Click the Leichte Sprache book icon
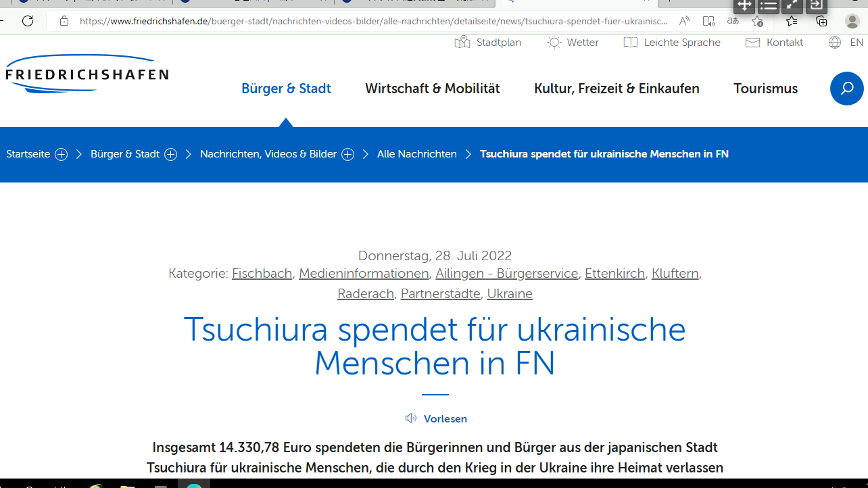868x488 pixels. [631, 43]
